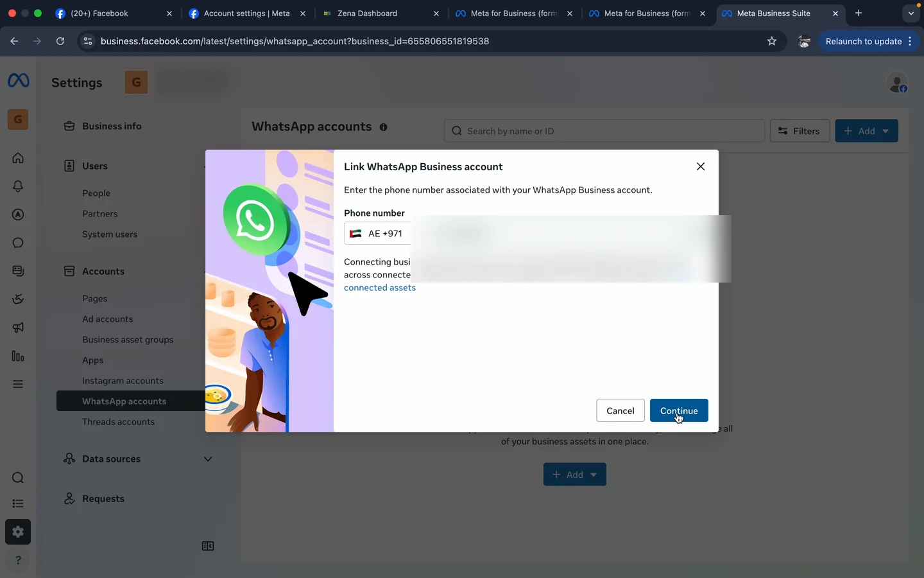Open Instagram accounts in sidebar
The width and height of the screenshot is (924, 578).
pos(123,381)
